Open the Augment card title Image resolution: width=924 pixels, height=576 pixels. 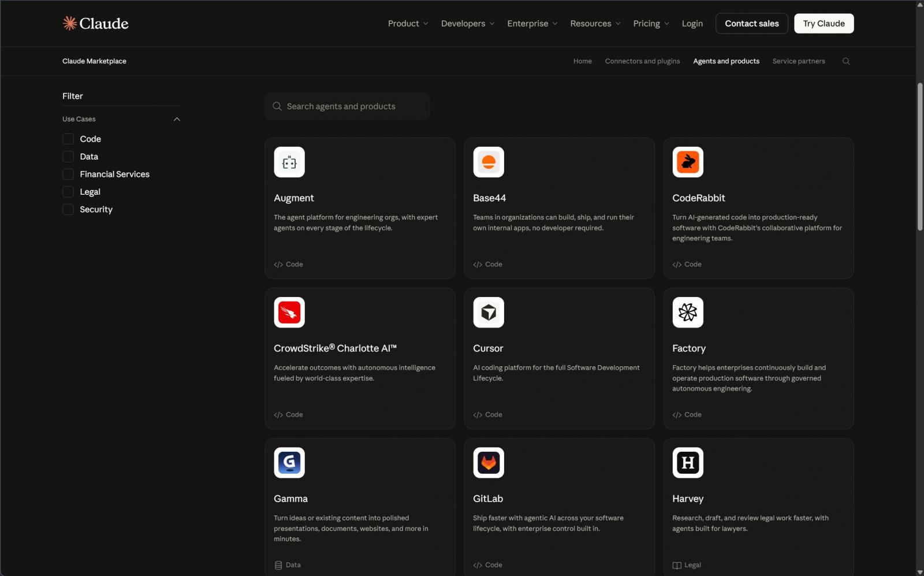click(x=294, y=198)
